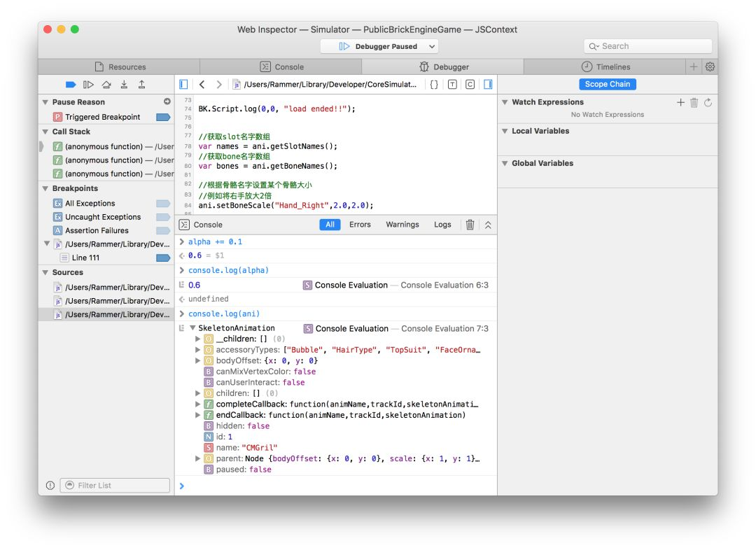Refresh the watch expressions

(x=708, y=102)
